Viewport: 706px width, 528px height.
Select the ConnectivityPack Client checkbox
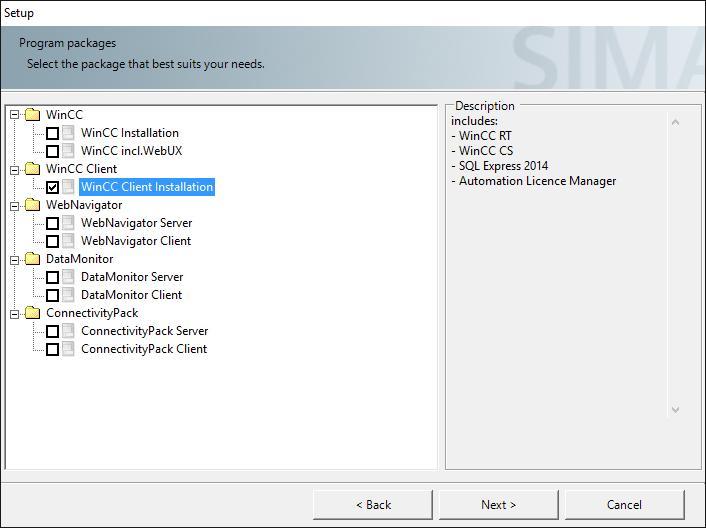(x=53, y=349)
